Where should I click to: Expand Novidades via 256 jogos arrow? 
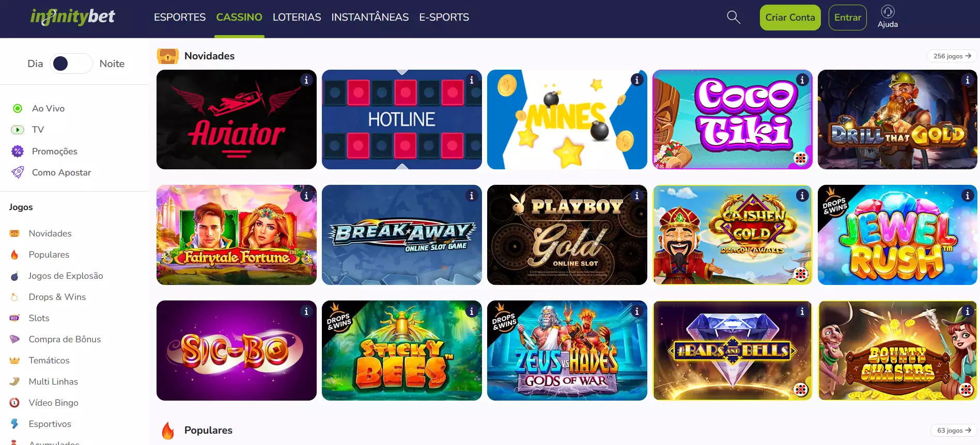(x=952, y=56)
